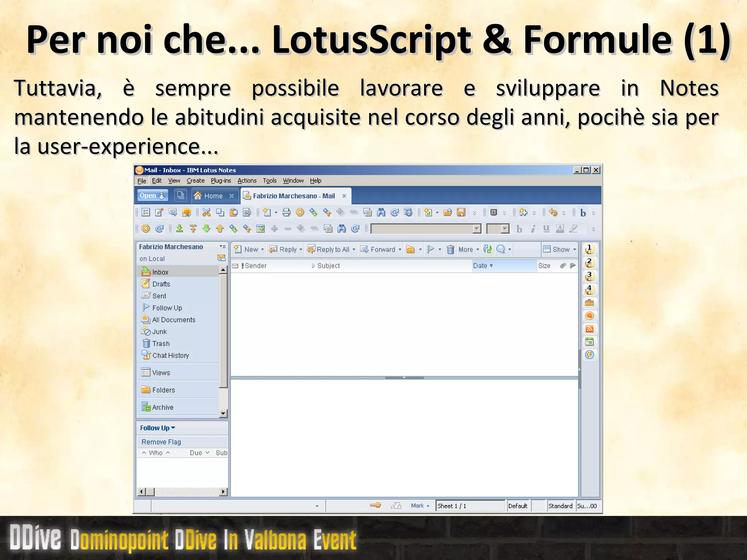Viewport: 747px width, 560px height.
Task: Click the printer icon in toolbar
Action: (286, 213)
